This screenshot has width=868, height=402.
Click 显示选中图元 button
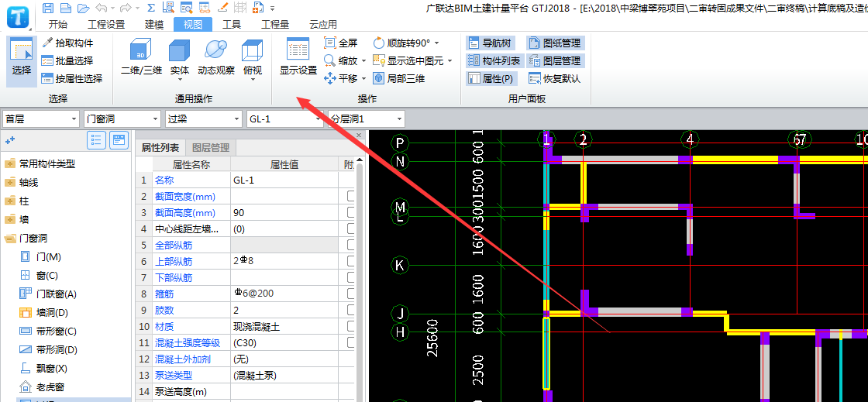408,61
